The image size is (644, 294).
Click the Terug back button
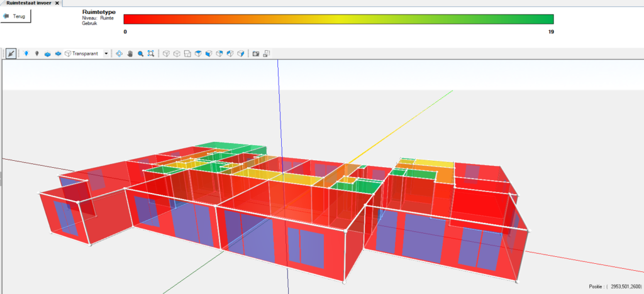pyautogui.click(x=16, y=16)
